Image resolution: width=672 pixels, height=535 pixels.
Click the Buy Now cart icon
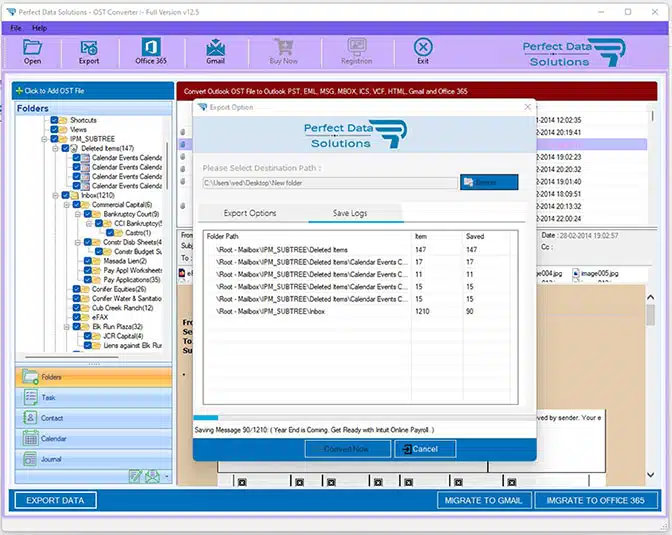click(x=284, y=47)
